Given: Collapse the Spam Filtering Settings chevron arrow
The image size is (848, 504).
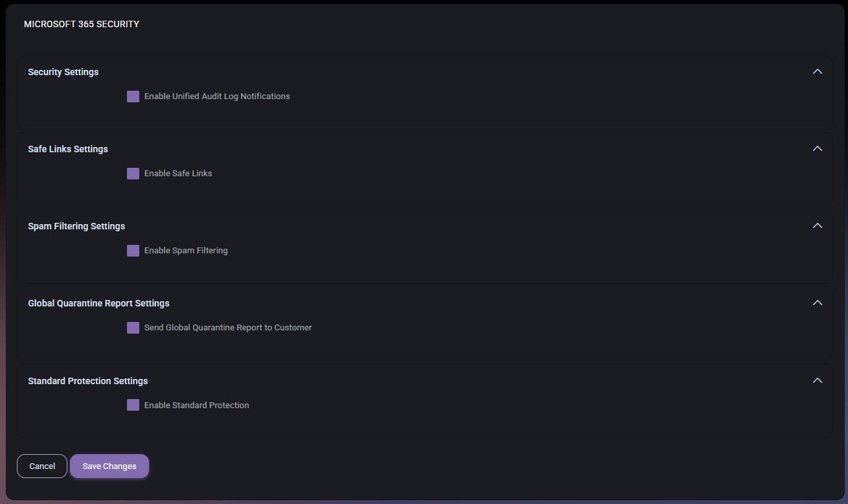Looking at the screenshot, I should (x=817, y=225).
